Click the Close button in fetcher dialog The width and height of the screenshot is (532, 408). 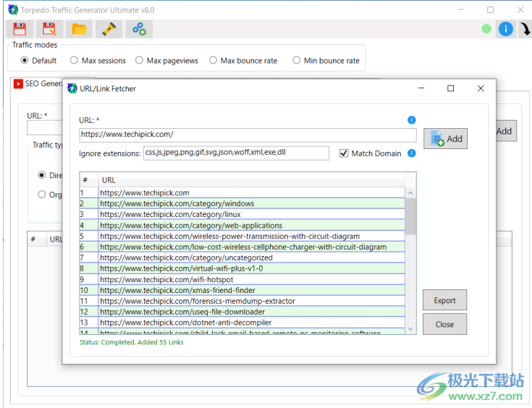(444, 324)
